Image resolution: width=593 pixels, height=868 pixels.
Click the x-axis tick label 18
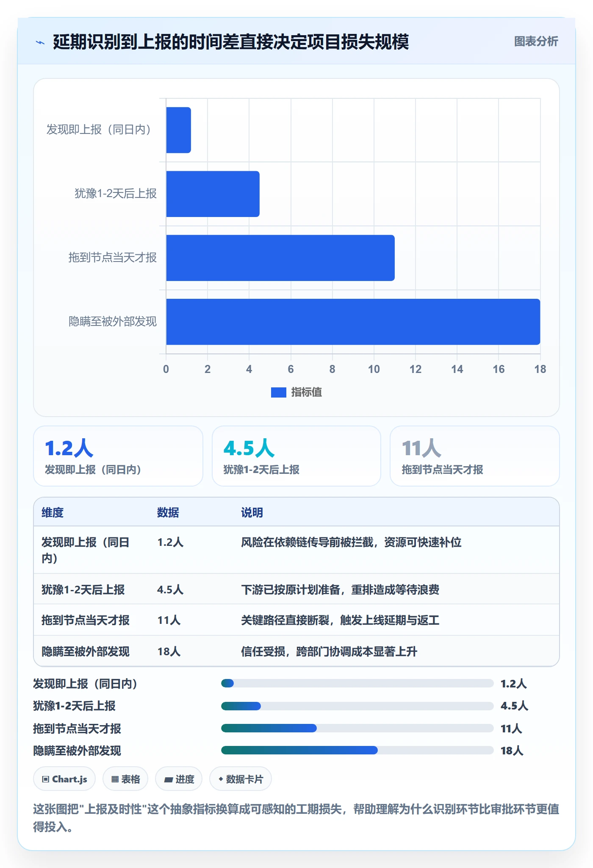pos(540,369)
